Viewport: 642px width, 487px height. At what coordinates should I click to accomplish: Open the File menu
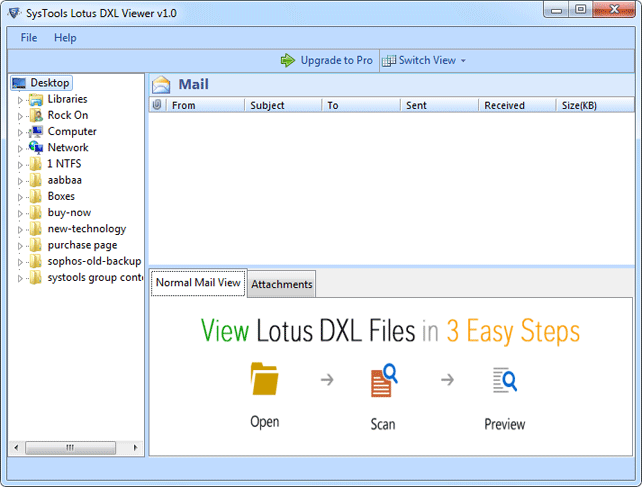pos(29,38)
